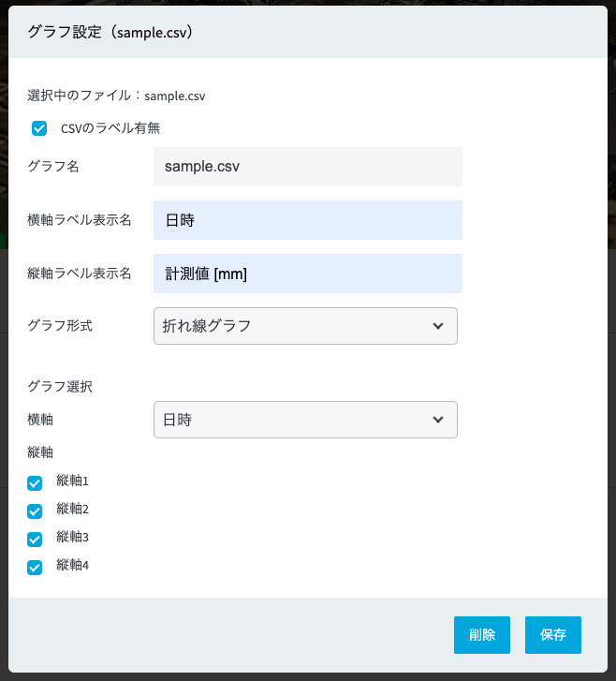616x681 pixels.
Task: Click the CSVのラベル有無 label text
Action: (110, 128)
